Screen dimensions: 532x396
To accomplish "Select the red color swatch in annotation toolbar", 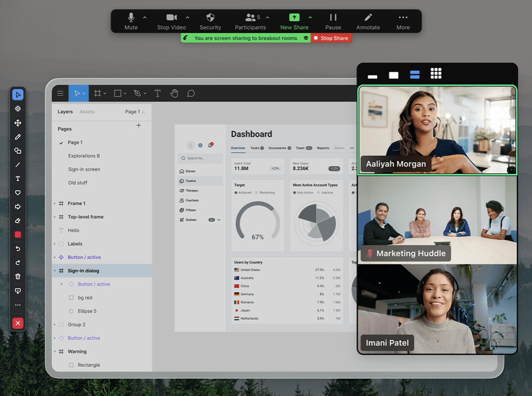I will coord(18,235).
